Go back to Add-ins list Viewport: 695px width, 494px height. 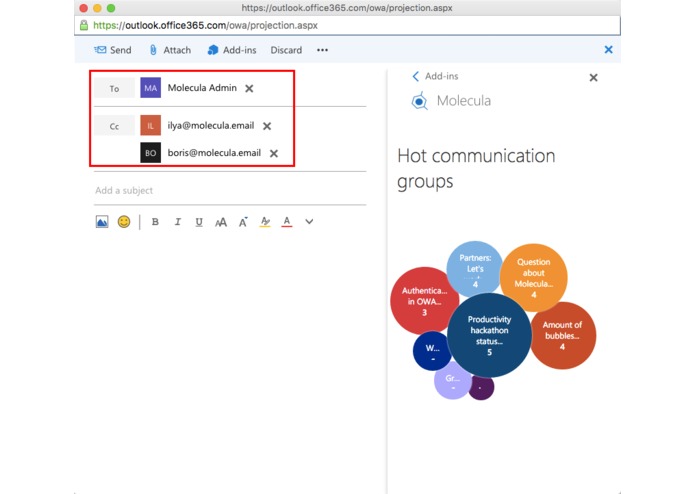(x=435, y=76)
